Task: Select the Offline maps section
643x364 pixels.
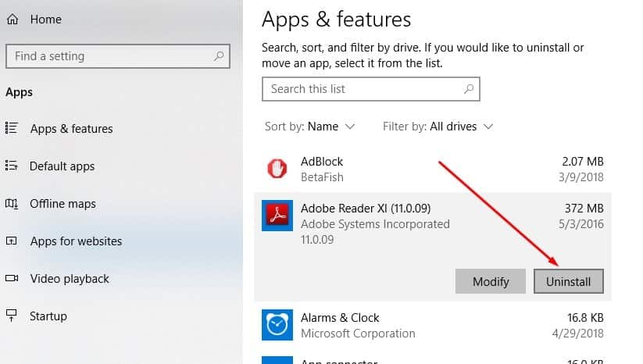Action: click(63, 204)
